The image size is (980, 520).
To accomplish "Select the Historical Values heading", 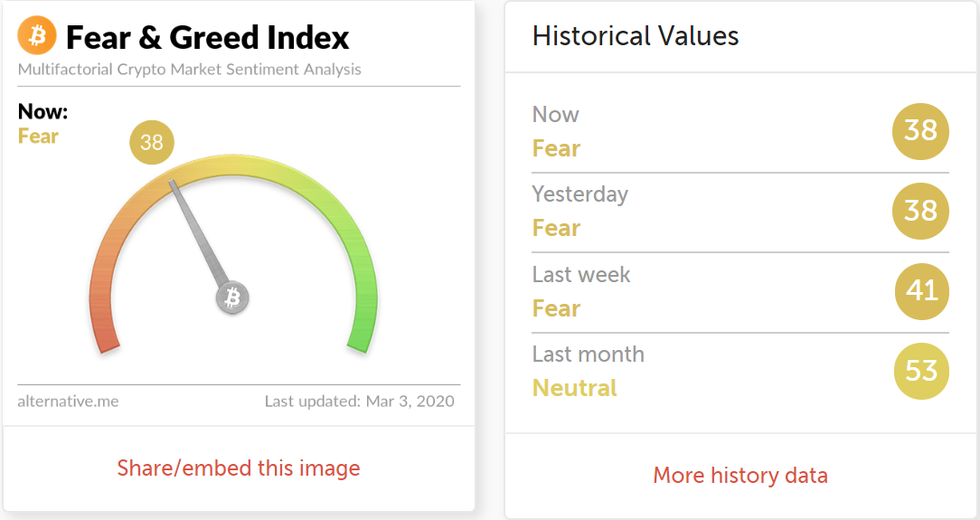I will point(636,36).
